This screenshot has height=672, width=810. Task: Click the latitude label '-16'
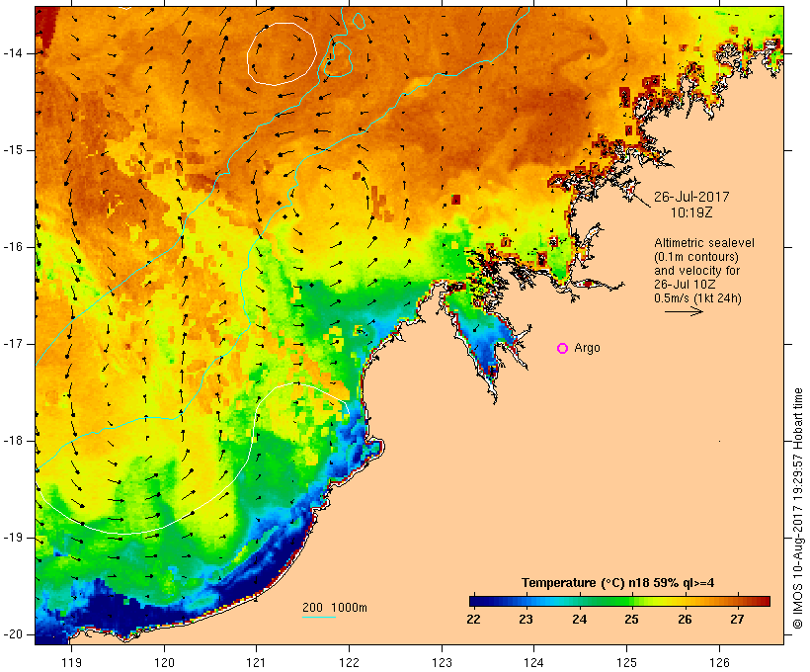point(12,247)
